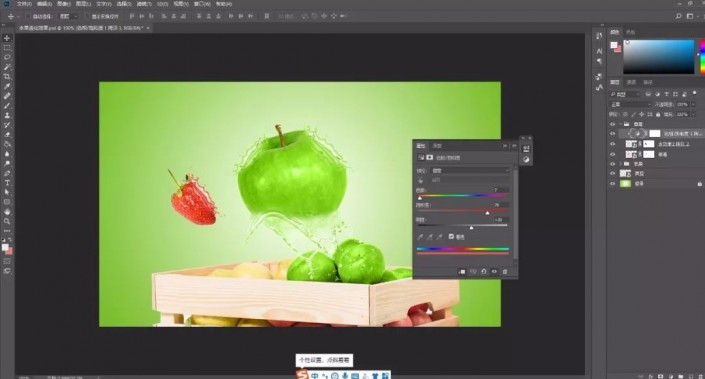This screenshot has width=705, height=379.
Task: Open the layer filter kind dropdown
Action: click(x=625, y=94)
